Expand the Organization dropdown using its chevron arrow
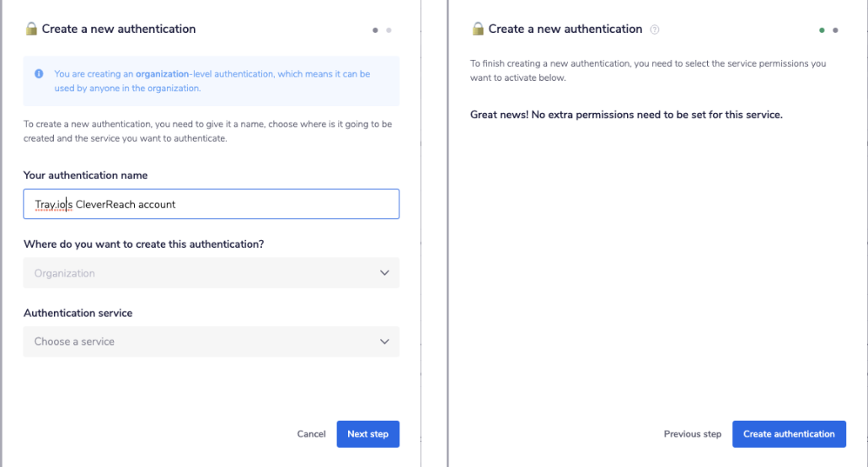This screenshot has width=868, height=467. click(x=384, y=273)
